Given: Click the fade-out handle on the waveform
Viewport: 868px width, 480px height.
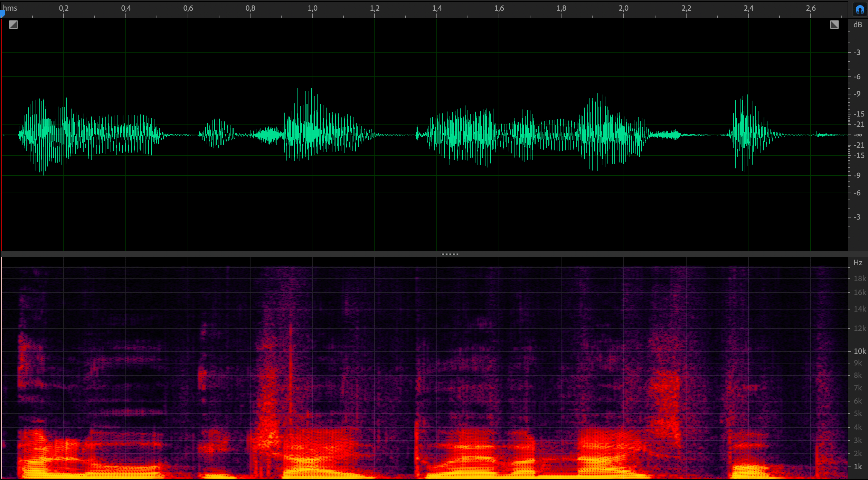Looking at the screenshot, I should tap(834, 25).
